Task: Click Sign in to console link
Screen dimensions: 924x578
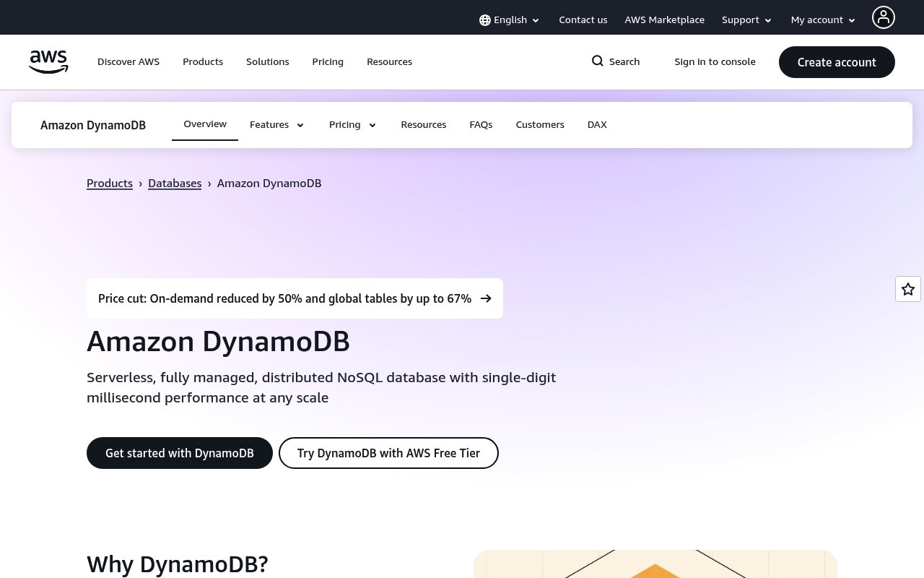Action: point(715,62)
